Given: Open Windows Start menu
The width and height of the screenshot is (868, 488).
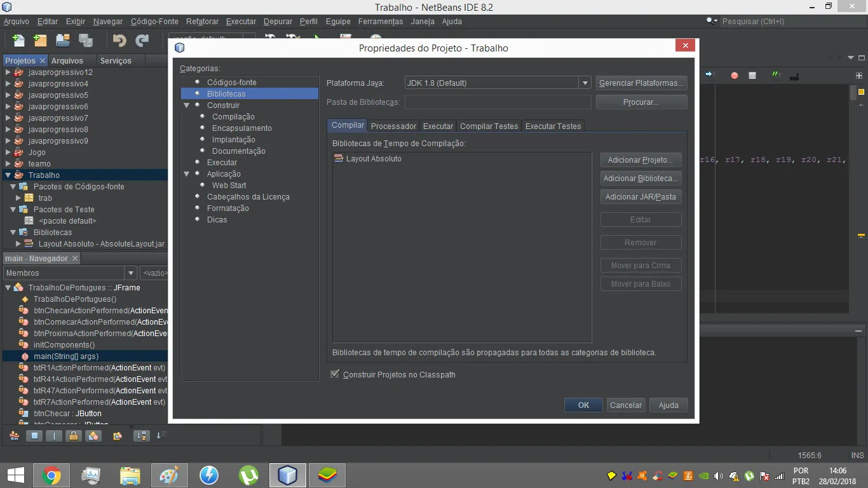Looking at the screenshot, I should (x=15, y=475).
